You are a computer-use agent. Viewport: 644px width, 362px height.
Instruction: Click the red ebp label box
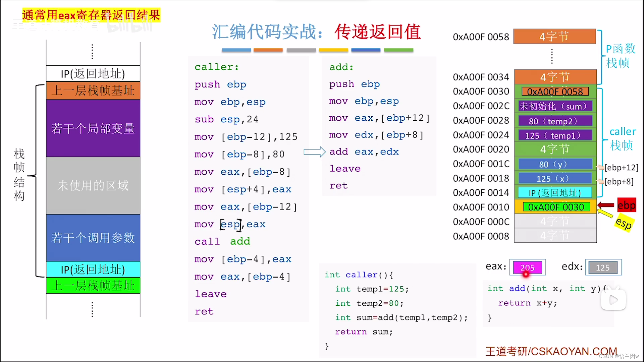point(626,205)
